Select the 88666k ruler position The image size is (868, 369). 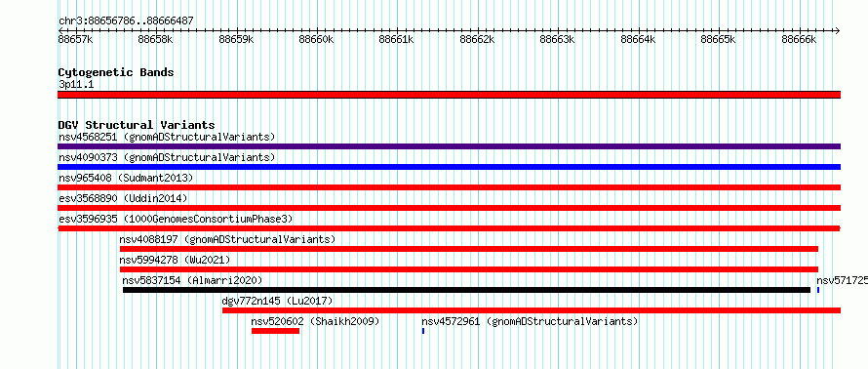point(799,39)
